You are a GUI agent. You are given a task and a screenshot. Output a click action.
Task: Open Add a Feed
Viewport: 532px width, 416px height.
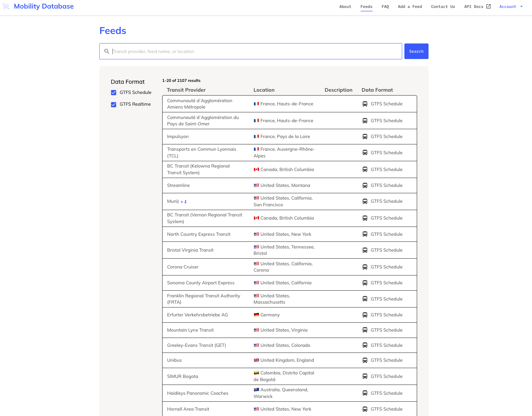pos(410,6)
